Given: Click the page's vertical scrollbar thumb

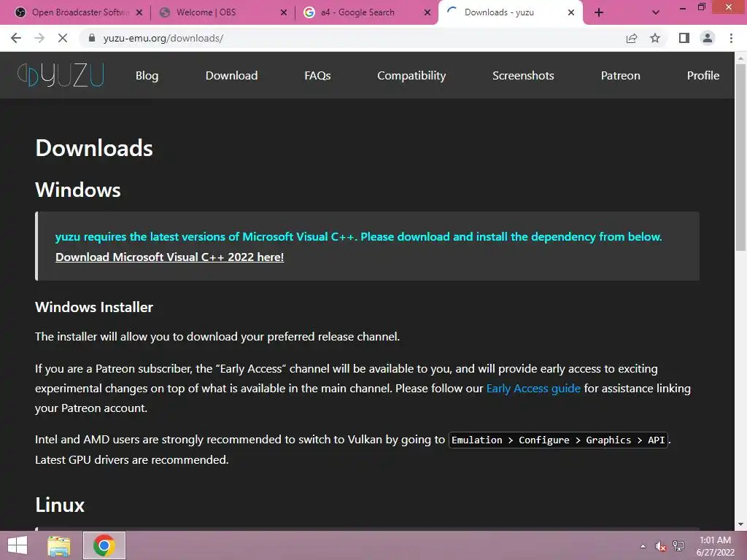Looking at the screenshot, I should [x=740, y=157].
